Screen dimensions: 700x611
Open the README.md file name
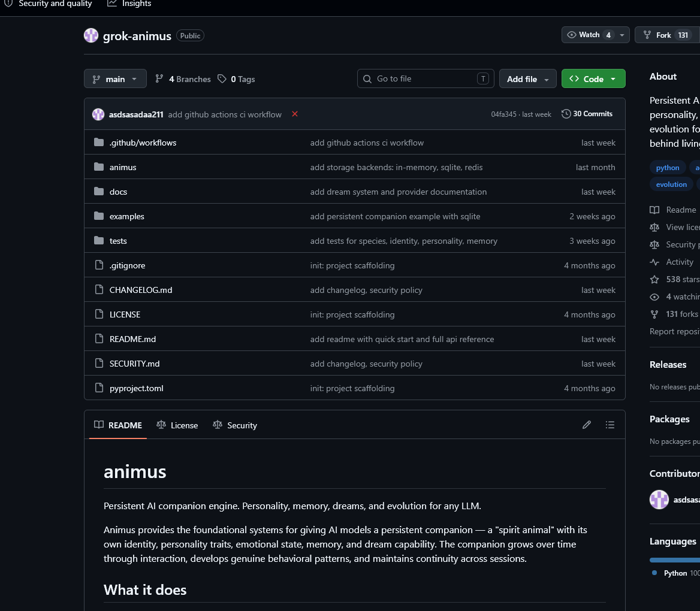point(132,339)
